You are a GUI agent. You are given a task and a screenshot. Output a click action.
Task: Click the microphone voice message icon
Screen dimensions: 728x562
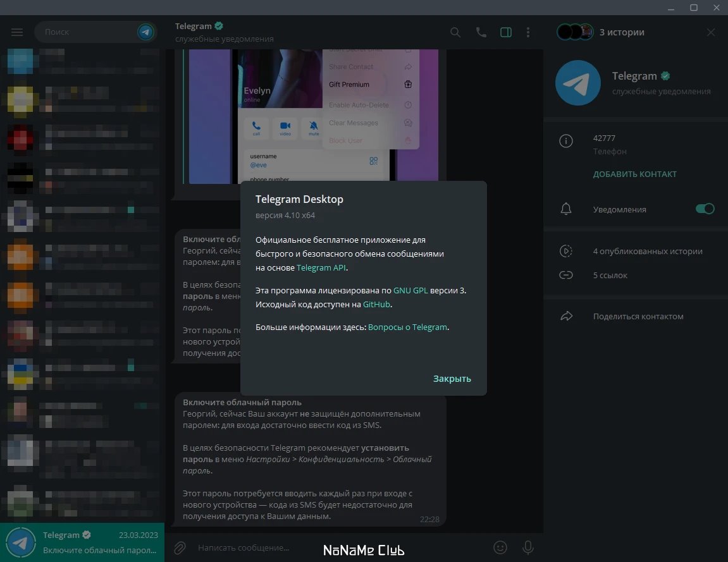(x=528, y=547)
